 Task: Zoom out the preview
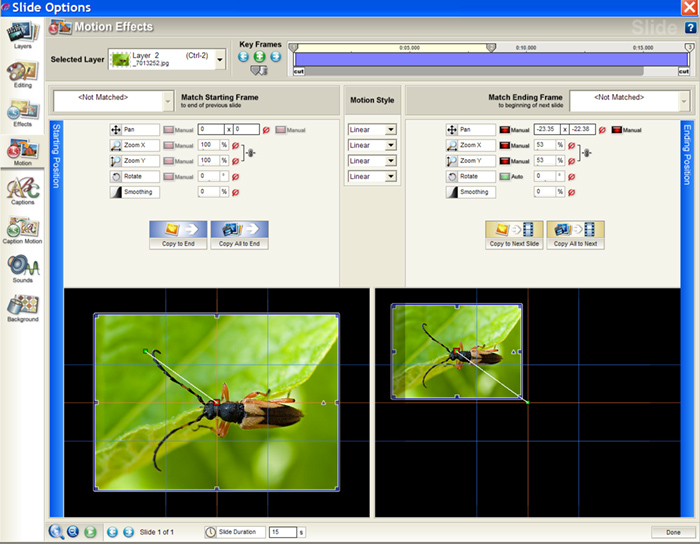point(73,532)
